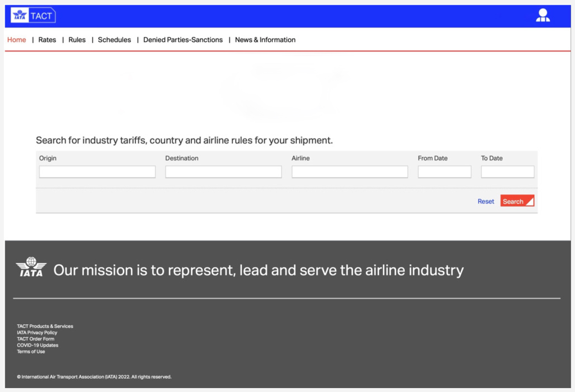
Task: Click the IATA winged globe footer logo
Action: tap(31, 267)
